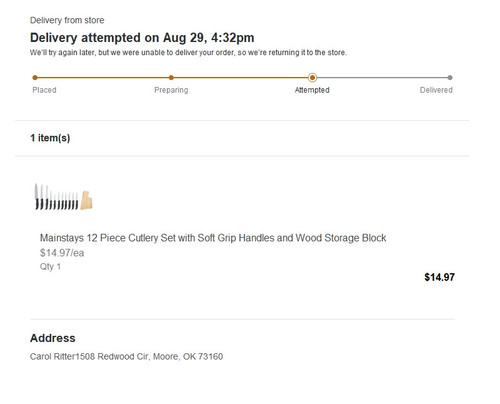Click the Carol Ritter delivery address line
The image size is (500, 404).
click(x=126, y=357)
